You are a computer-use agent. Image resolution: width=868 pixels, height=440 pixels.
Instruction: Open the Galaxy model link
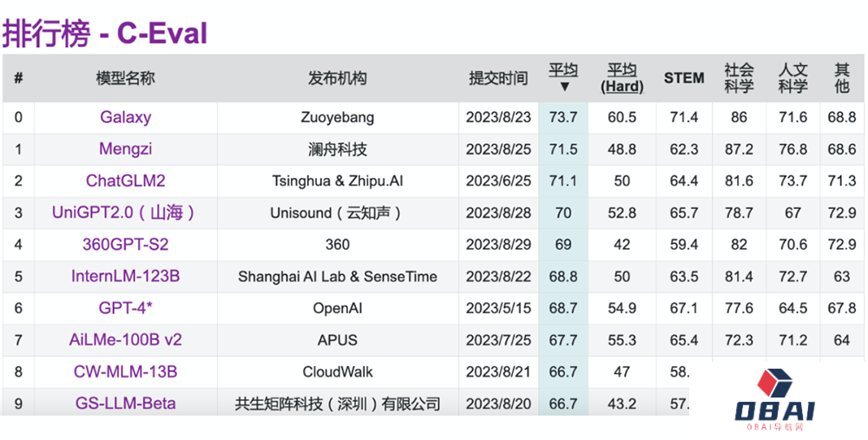126,117
